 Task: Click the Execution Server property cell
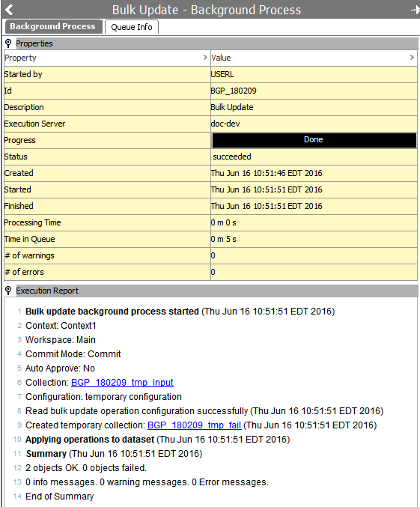tap(107, 124)
